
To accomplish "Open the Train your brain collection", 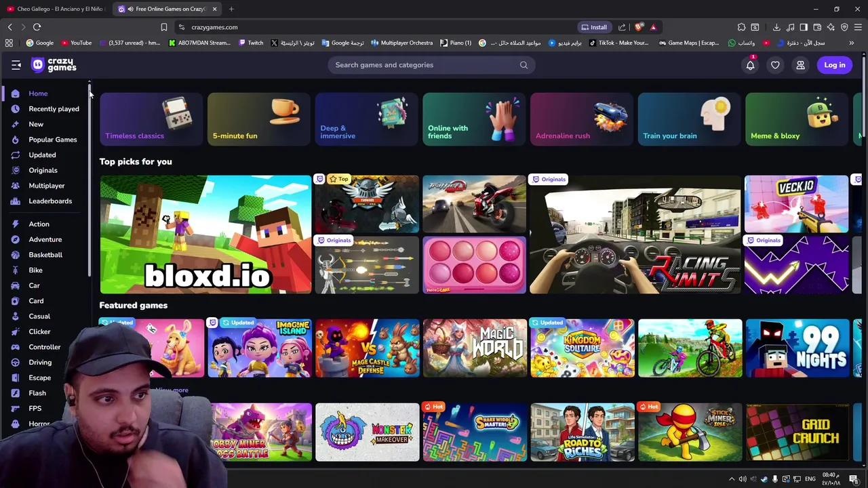I will (x=689, y=119).
